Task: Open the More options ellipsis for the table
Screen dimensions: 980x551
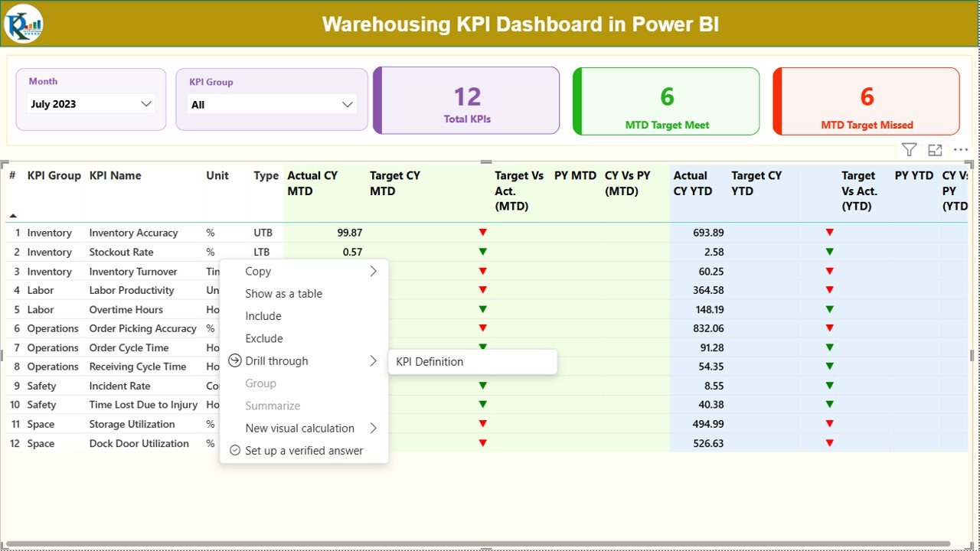Action: click(x=959, y=149)
